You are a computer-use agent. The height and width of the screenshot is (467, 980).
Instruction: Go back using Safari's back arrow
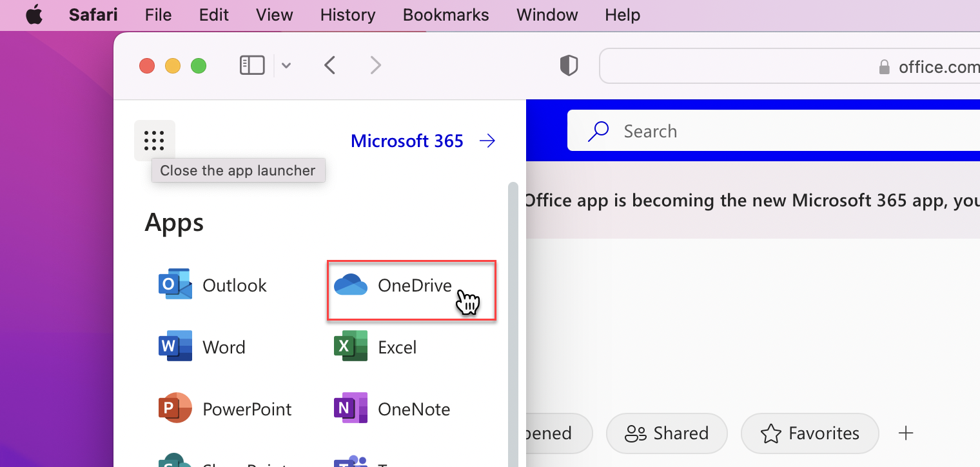click(x=330, y=65)
